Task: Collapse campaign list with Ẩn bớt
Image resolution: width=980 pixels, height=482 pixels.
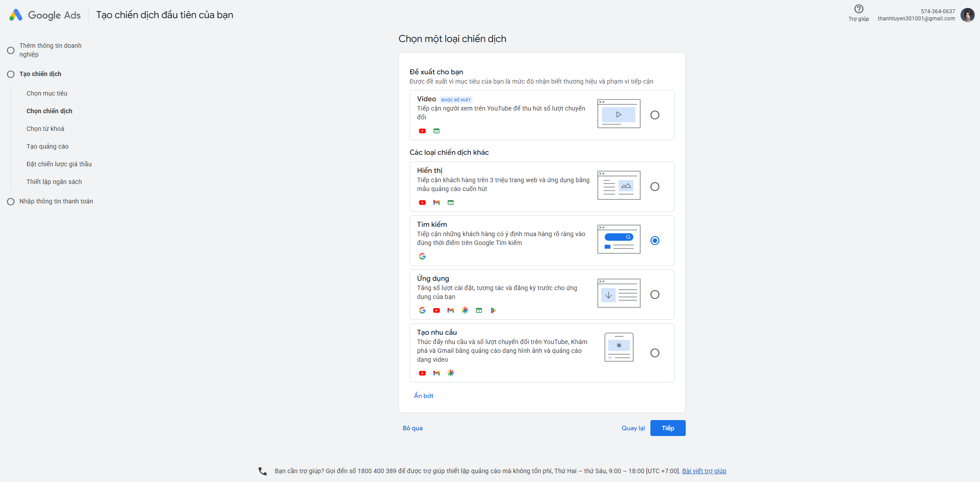Action: [x=423, y=396]
